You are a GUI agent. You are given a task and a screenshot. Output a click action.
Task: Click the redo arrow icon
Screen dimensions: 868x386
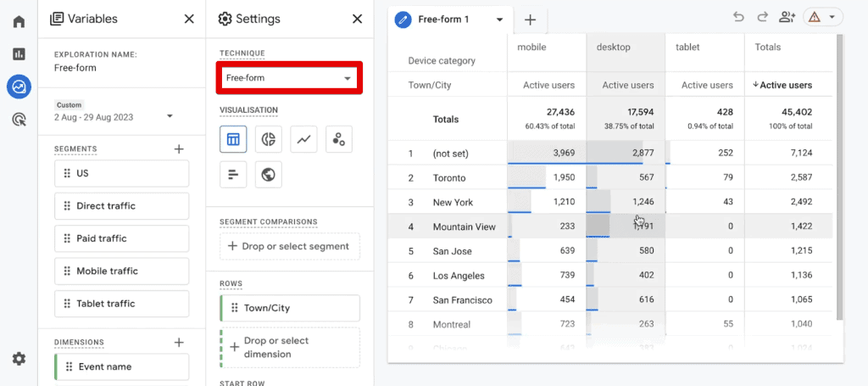762,17
